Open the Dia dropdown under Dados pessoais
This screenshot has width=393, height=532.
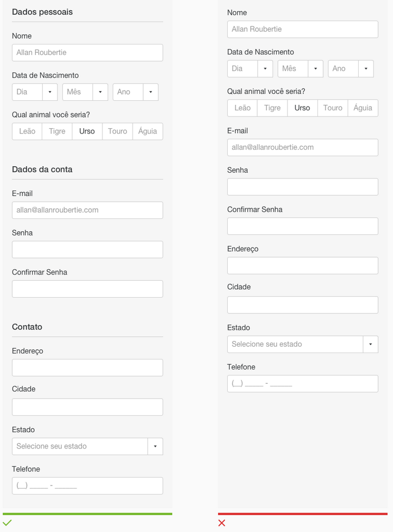[50, 92]
